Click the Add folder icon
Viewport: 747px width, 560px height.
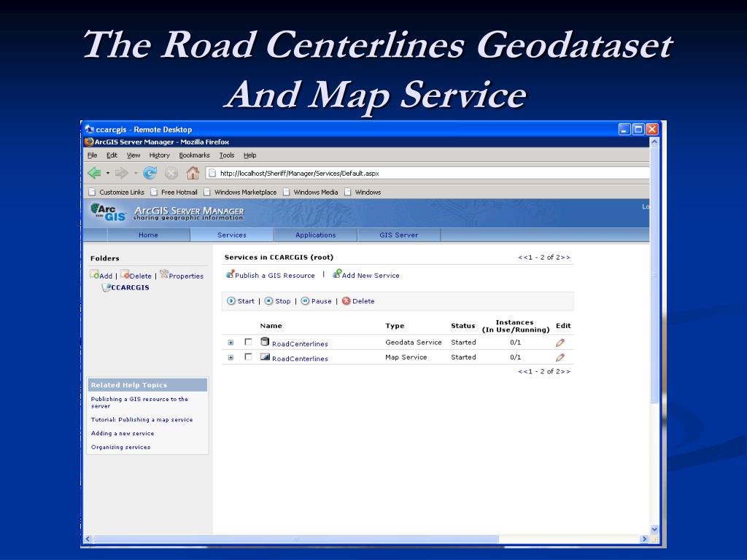[94, 275]
